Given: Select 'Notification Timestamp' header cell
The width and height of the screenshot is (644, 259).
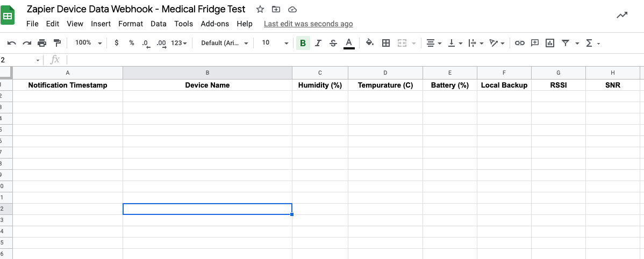Looking at the screenshot, I should pyautogui.click(x=68, y=85).
